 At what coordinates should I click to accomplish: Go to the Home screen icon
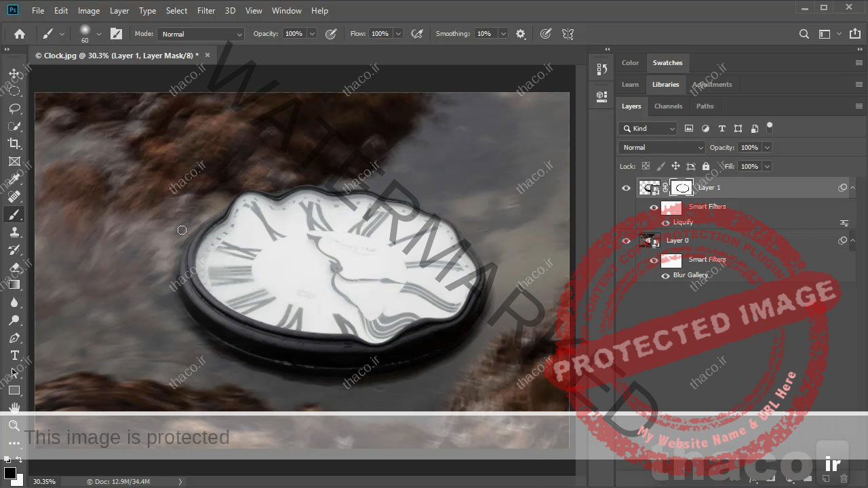click(x=20, y=34)
